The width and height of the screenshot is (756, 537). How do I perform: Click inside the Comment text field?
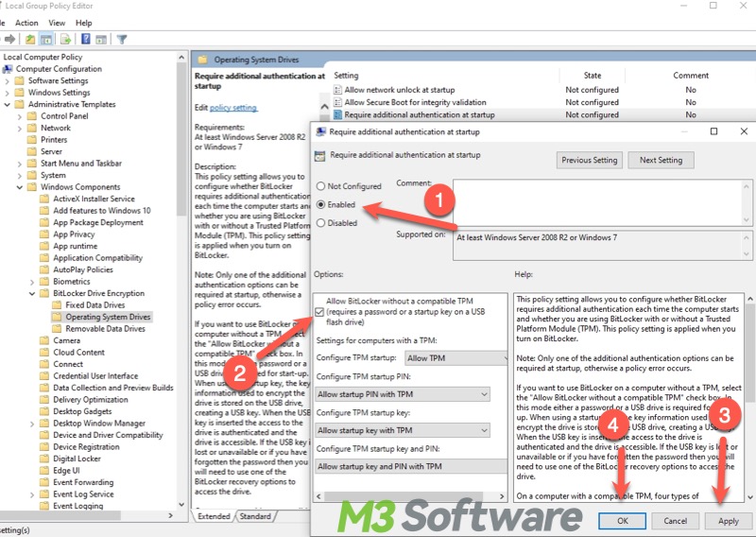[598, 202]
